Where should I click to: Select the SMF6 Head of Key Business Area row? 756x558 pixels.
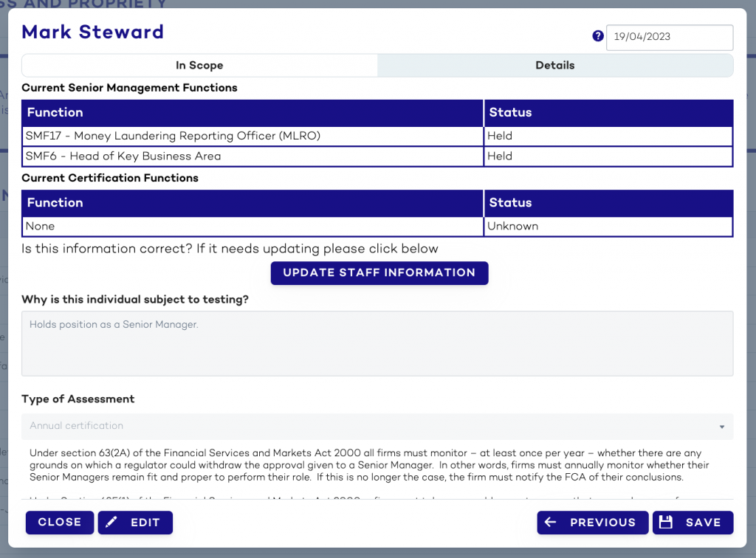click(x=377, y=156)
